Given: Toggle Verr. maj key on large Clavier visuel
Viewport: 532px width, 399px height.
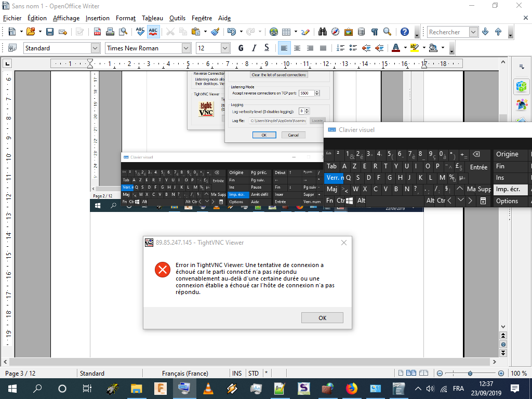Looking at the screenshot, I should [335, 178].
